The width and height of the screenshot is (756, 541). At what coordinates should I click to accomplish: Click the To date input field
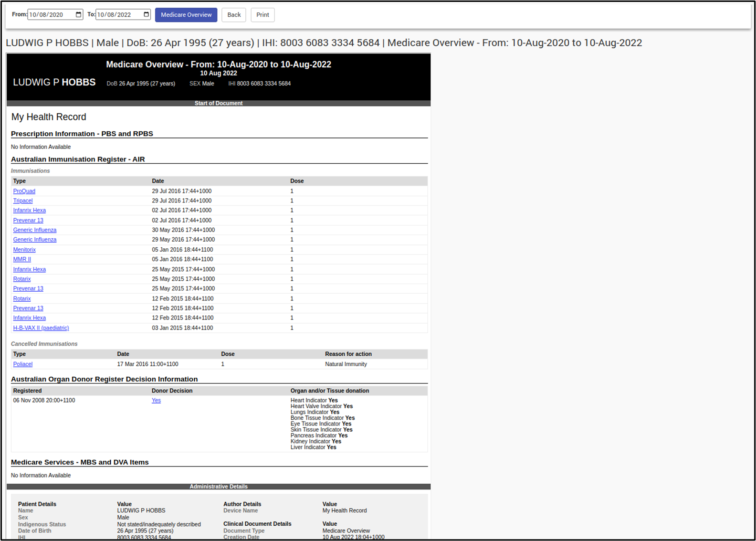point(123,15)
